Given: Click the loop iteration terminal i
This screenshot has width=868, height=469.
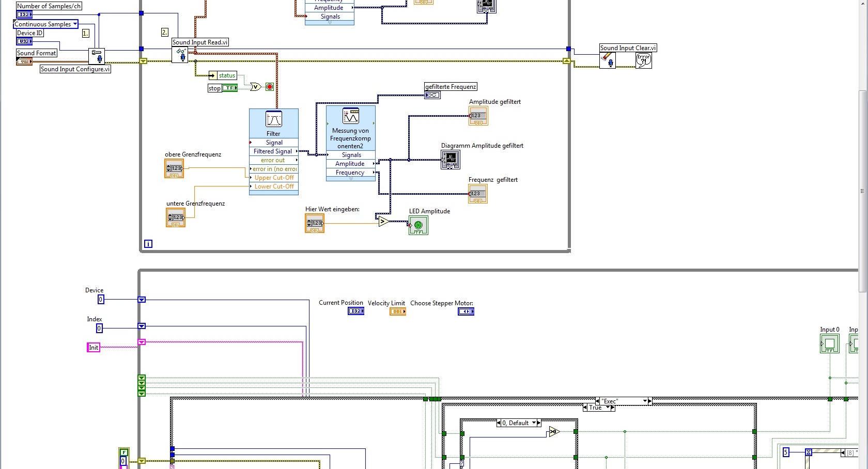Looking at the screenshot, I should [148, 244].
